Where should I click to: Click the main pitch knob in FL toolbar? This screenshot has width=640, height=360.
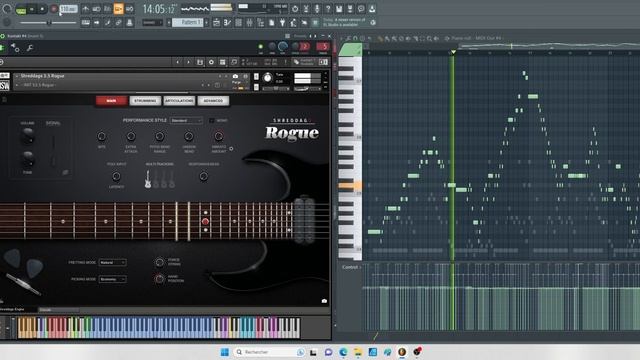(6, 22)
